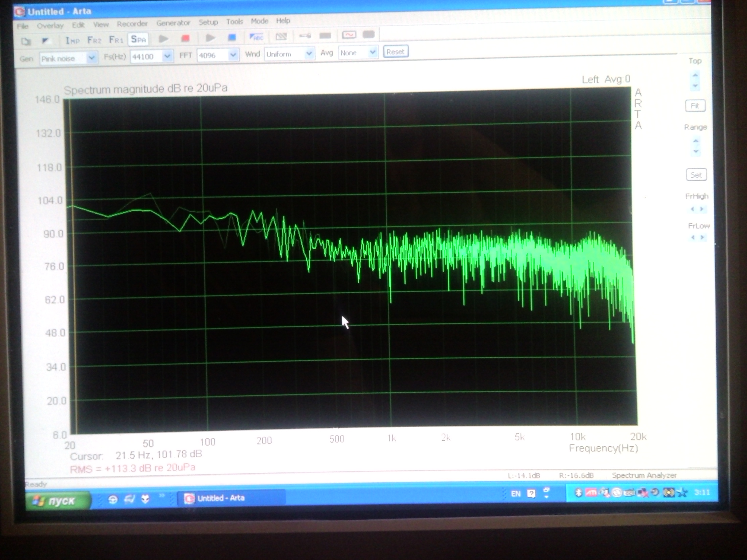Screen dimensions: 747x560
Task: Click the Set range button
Action: pos(696,175)
